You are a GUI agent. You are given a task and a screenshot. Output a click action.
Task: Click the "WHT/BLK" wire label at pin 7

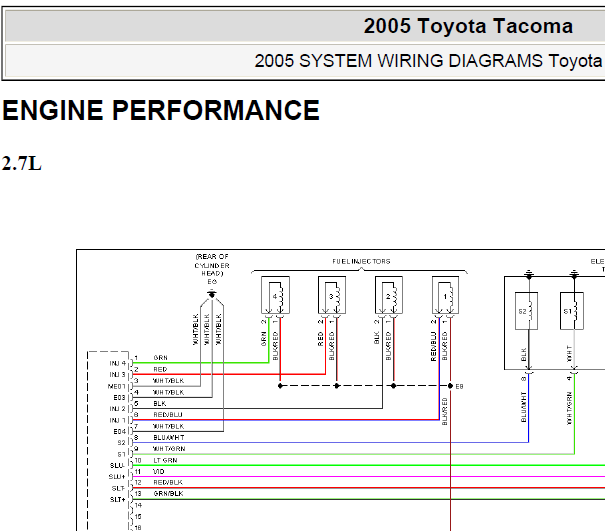click(169, 426)
